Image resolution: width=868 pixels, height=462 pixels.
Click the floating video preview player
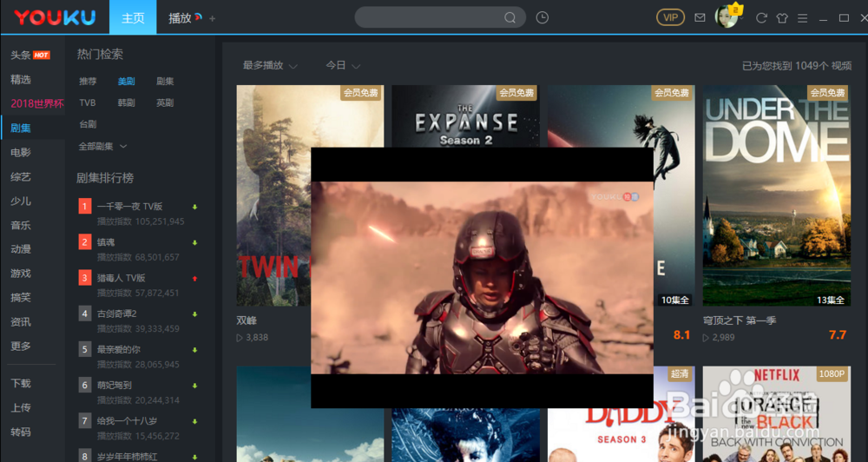(482, 278)
